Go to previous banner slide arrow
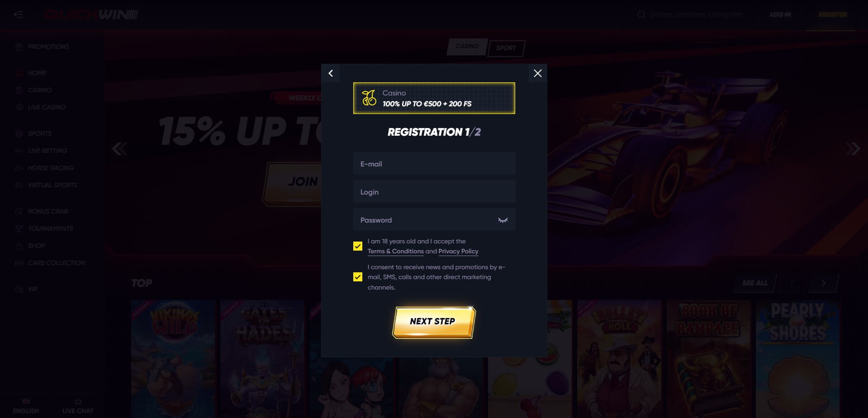Viewport: 868px width, 418px height. point(119,149)
